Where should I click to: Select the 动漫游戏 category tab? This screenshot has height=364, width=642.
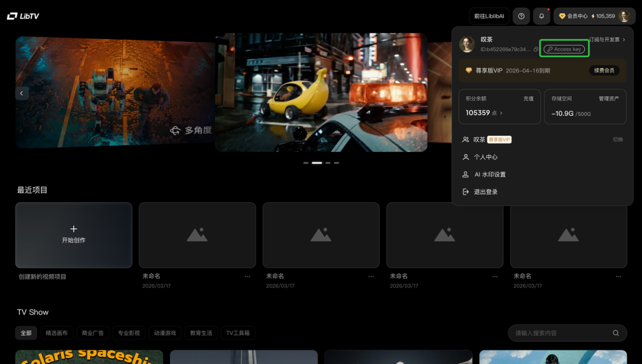pos(165,333)
